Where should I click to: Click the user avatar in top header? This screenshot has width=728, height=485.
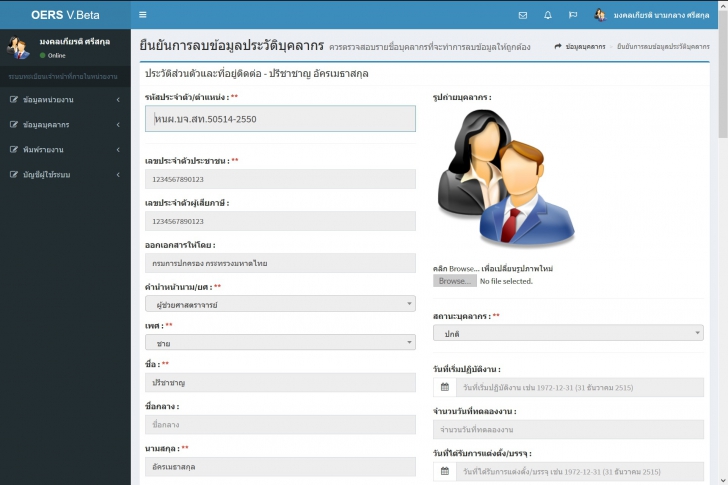600,15
